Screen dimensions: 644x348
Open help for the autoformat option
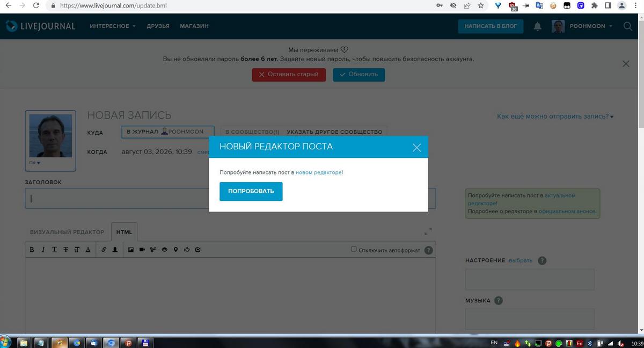tap(428, 250)
